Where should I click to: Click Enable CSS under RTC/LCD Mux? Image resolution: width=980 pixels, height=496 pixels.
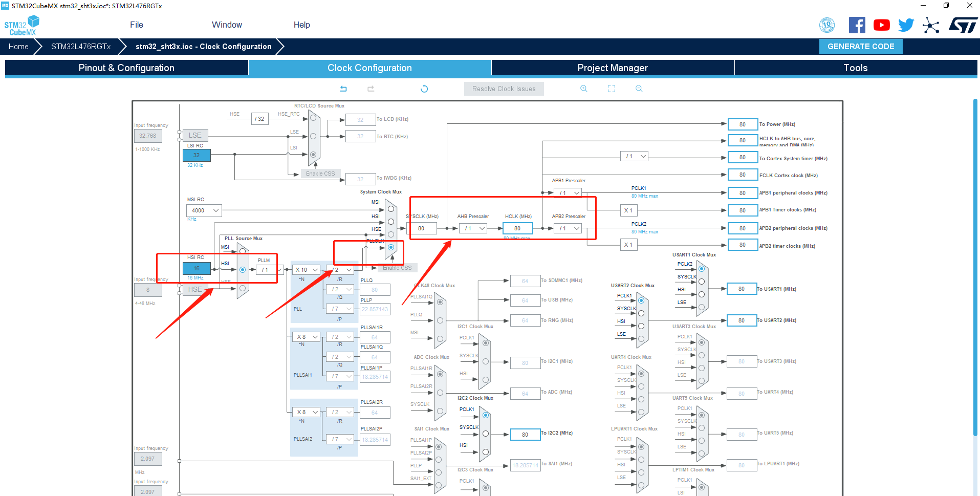pos(320,174)
